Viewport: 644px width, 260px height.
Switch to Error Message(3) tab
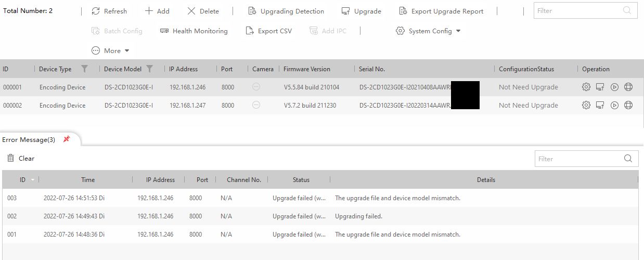point(29,140)
